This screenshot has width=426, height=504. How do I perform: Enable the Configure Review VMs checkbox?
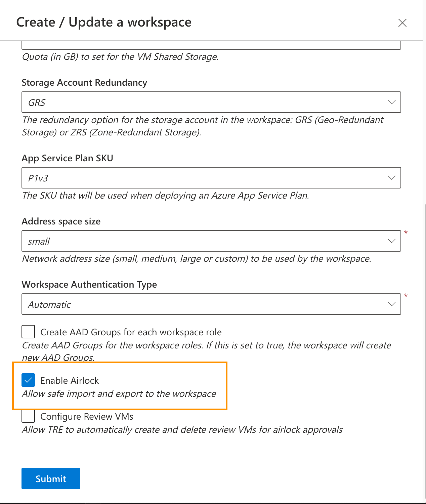click(x=28, y=416)
